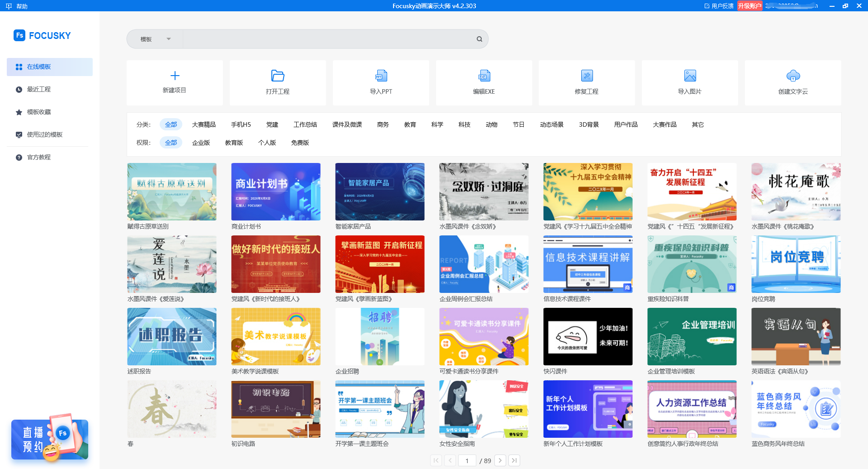Image resolution: width=868 pixels, height=469 pixels.
Task: Filter by 教育版 permission
Action: click(x=234, y=143)
